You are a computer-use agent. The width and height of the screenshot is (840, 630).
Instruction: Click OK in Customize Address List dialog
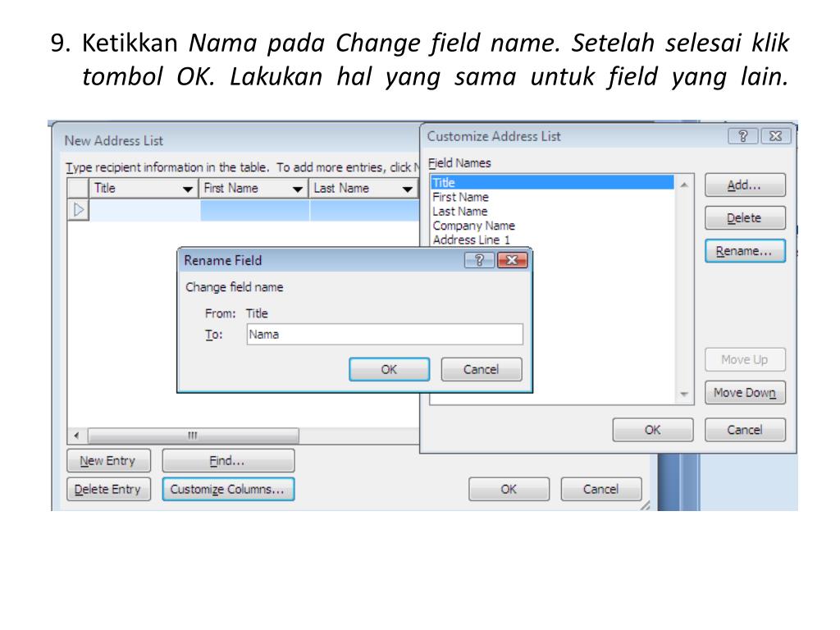point(652,430)
